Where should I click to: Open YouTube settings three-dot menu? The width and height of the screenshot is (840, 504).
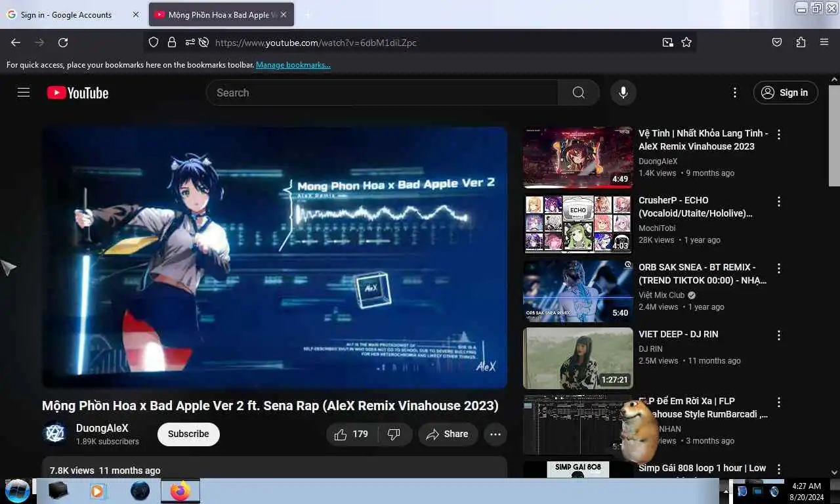(735, 93)
